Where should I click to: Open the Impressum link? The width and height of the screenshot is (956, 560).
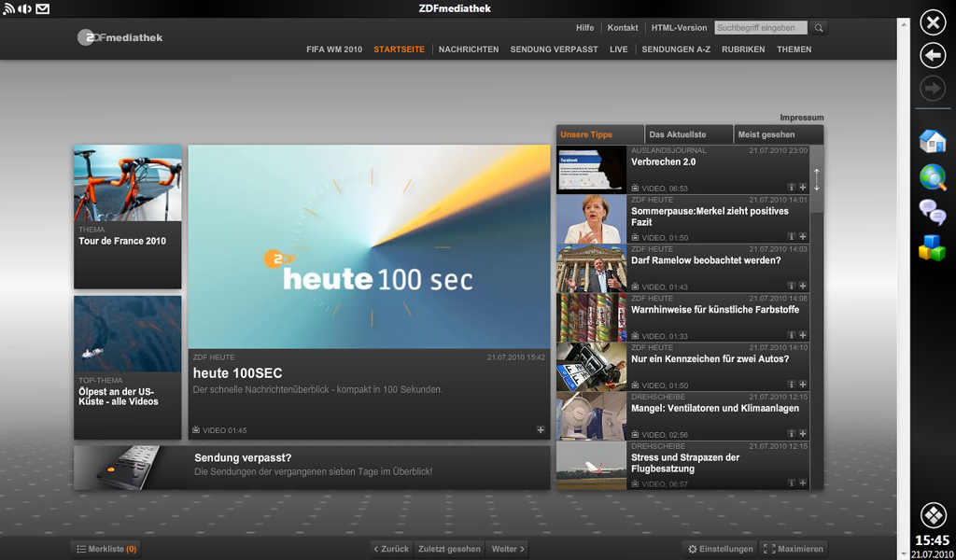tap(801, 118)
